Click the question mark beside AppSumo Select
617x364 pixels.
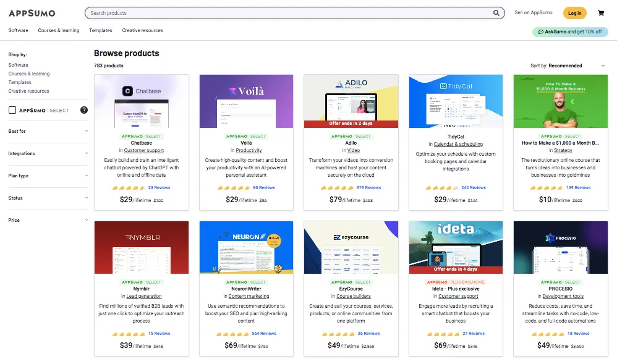pos(83,110)
